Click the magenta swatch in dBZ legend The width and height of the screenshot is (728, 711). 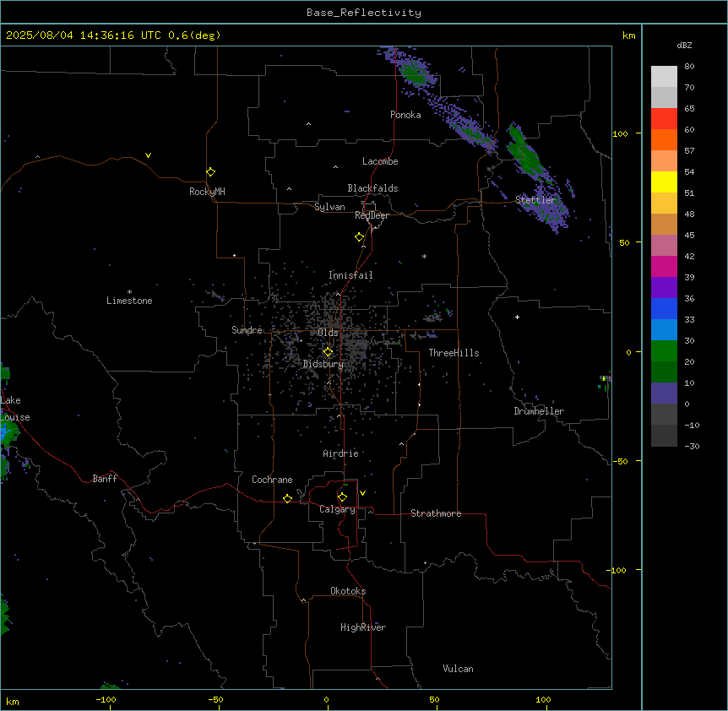tap(664, 266)
